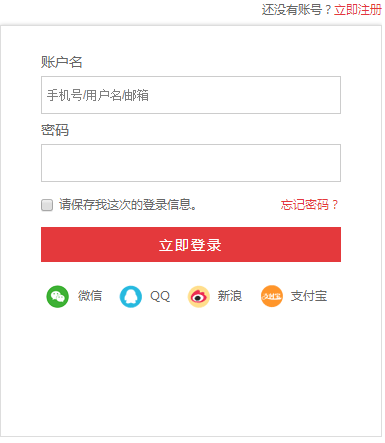Image resolution: width=385 pixels, height=443 pixels.
Task: Follow the 忘记密码？ link
Action: pos(310,205)
